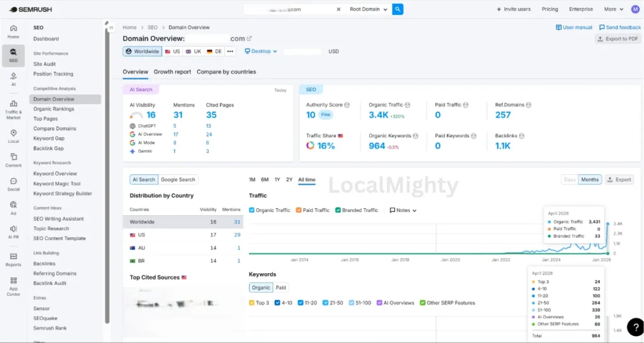Click Ref.Domains info icon

(528, 105)
